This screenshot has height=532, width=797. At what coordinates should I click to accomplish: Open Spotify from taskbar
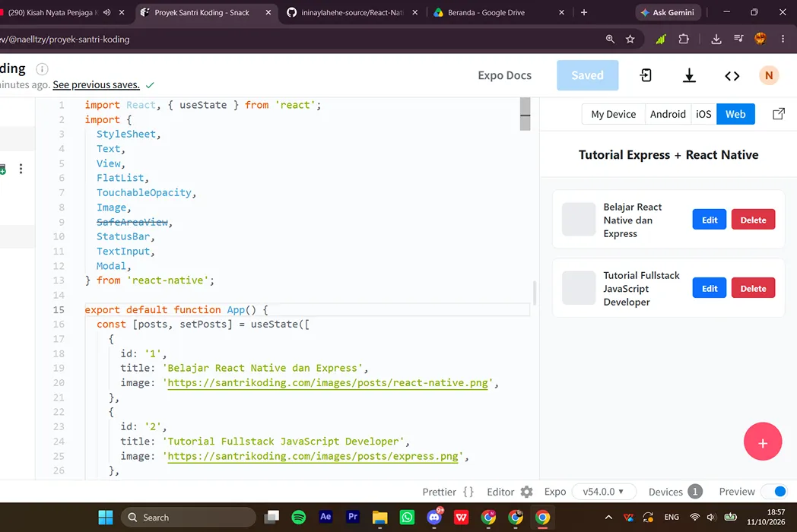(299, 518)
